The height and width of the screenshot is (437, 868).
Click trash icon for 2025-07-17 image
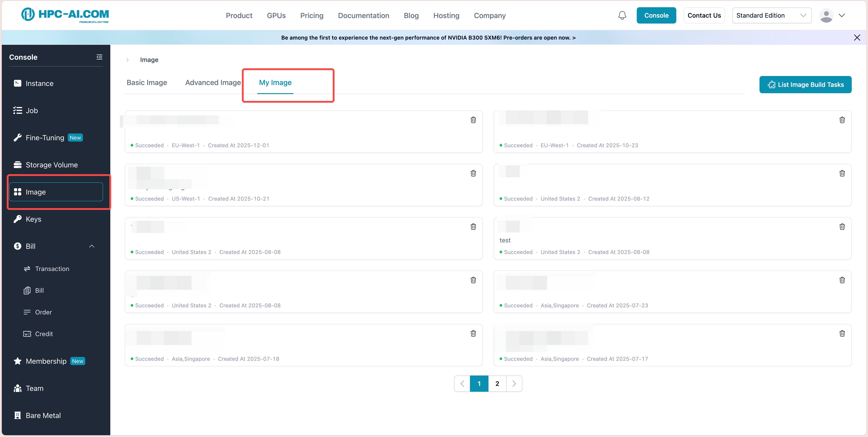(x=842, y=333)
